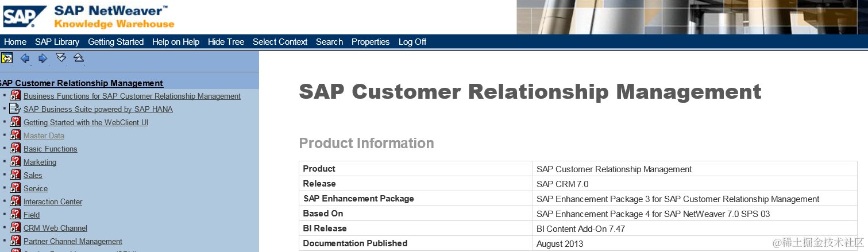The image size is (868, 252).
Task: Open the CRM Web Channel link
Action: tap(55, 228)
